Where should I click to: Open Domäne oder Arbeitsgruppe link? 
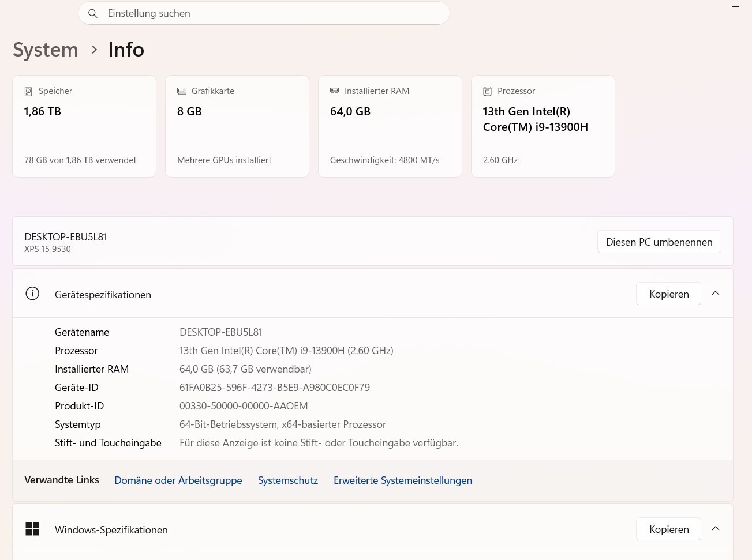[x=178, y=480]
